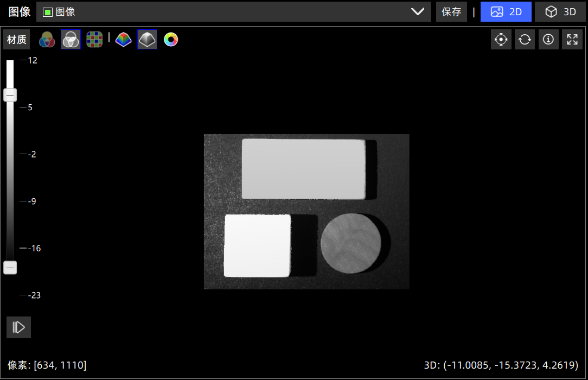Select the rainbow height-map prism icon

[123, 40]
